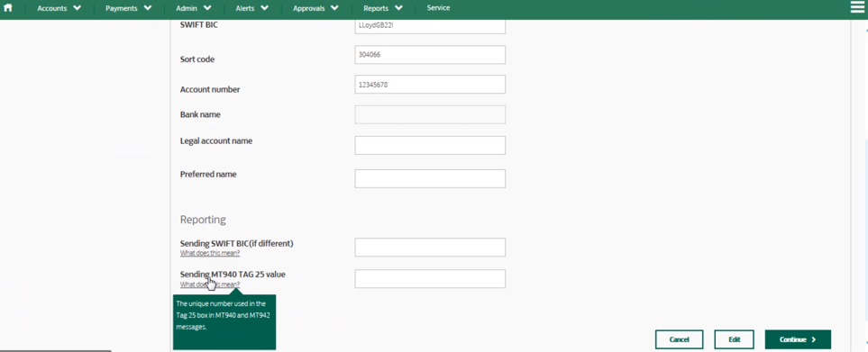
Task: Focus the Sending MT940 TAG 25 field
Action: click(430, 278)
